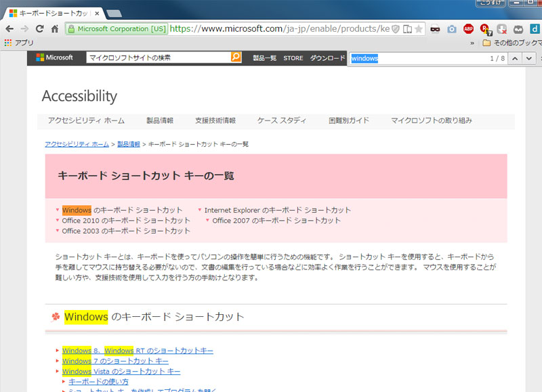The width and height of the screenshot is (542, 392).
Task: Open the Windows 8、Windows RT のショートカットキー link
Action: [138, 351]
